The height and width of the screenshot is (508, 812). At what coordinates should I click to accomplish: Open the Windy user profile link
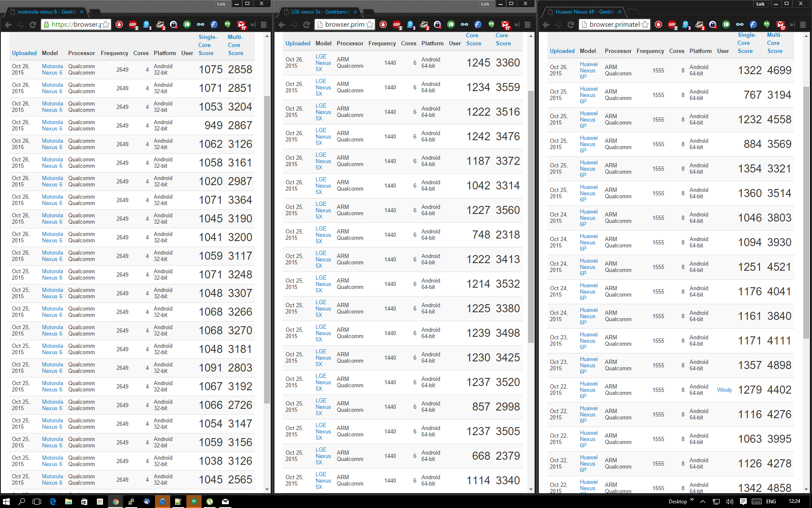pyautogui.click(x=724, y=390)
